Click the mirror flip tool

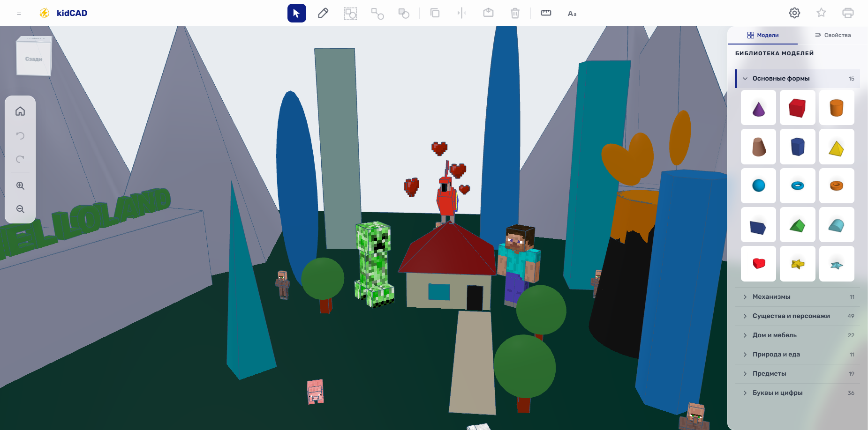(461, 13)
